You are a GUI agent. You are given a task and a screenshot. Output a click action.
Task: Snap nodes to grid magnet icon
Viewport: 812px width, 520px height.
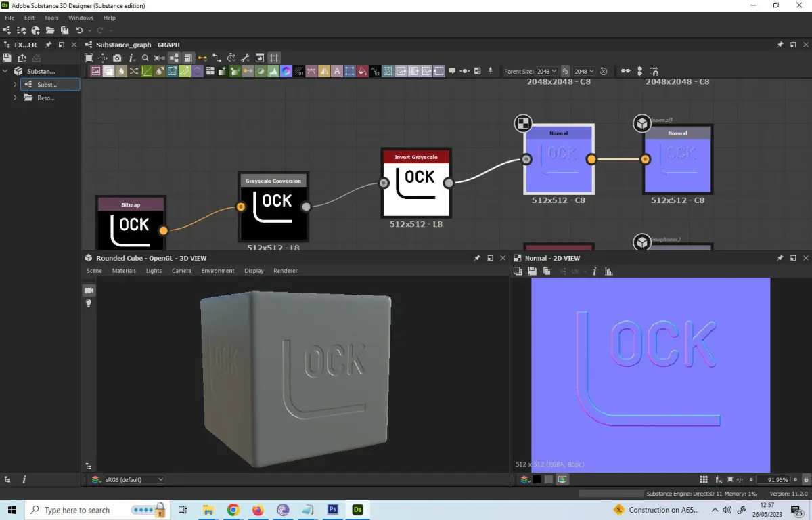pos(654,71)
